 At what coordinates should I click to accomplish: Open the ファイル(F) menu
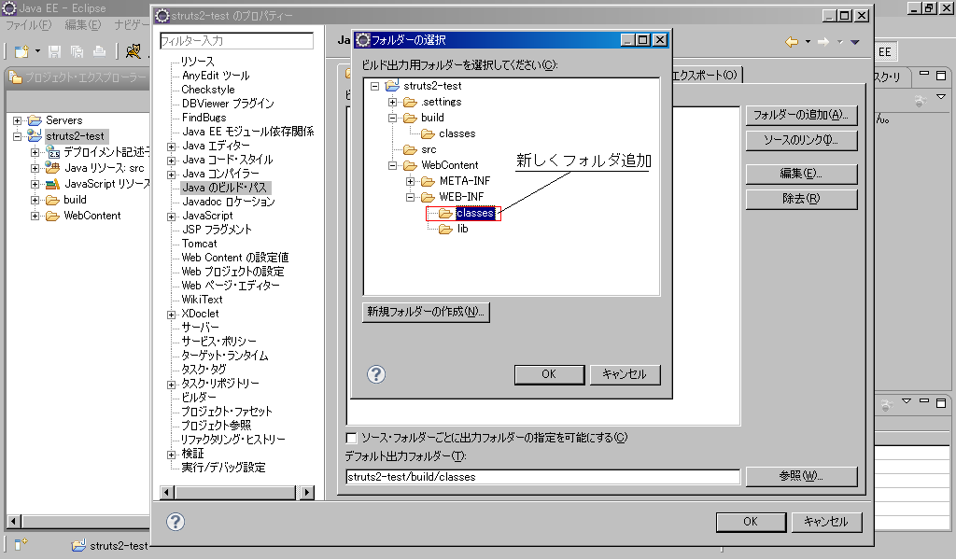28,25
